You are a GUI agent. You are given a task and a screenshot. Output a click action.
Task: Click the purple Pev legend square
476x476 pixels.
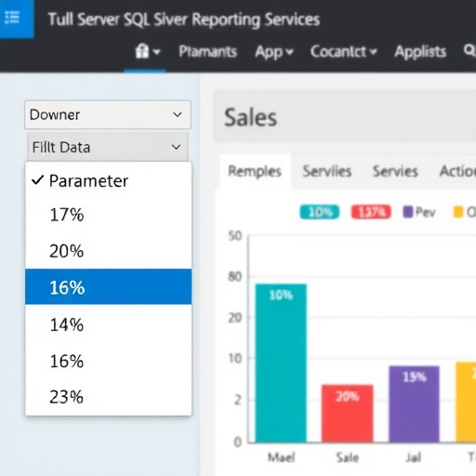pyautogui.click(x=408, y=212)
